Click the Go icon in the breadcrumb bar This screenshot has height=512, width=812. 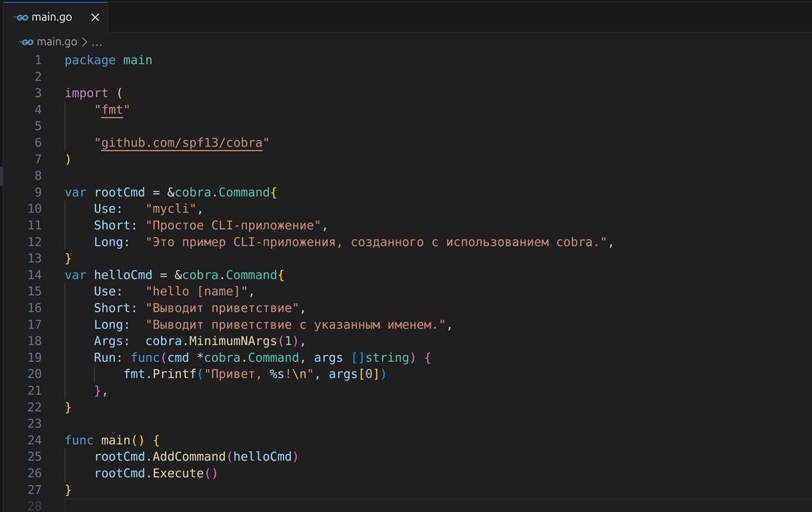tap(27, 42)
